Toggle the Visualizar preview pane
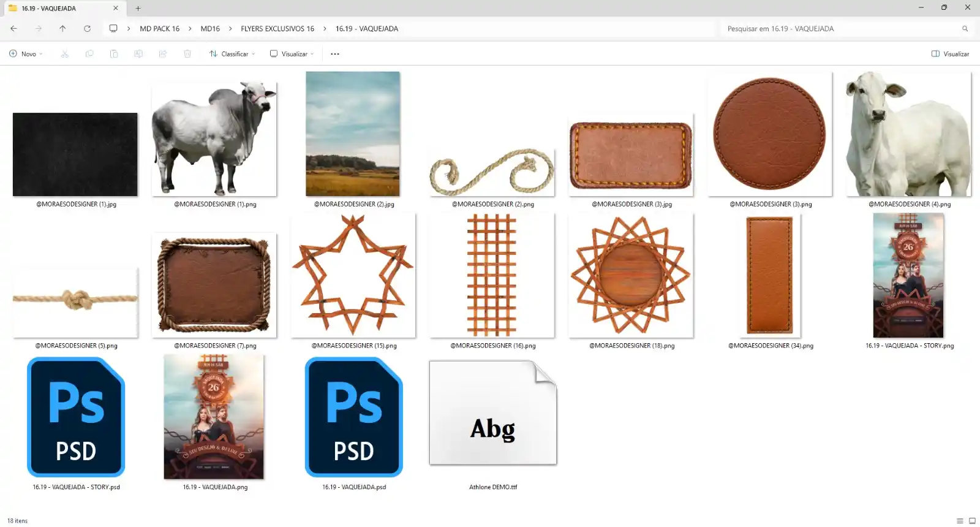The width and height of the screenshot is (980, 527). (x=950, y=54)
